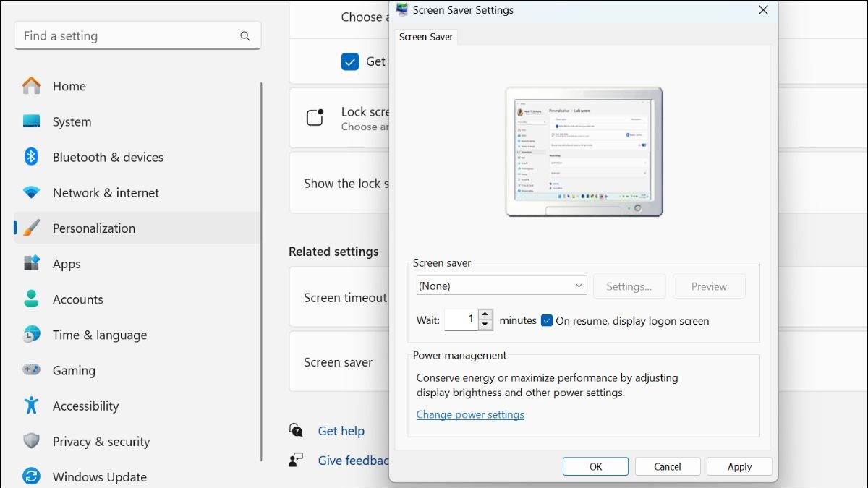Click the Find a setting search box
This screenshot has height=488, width=868.
pyautogui.click(x=137, y=36)
